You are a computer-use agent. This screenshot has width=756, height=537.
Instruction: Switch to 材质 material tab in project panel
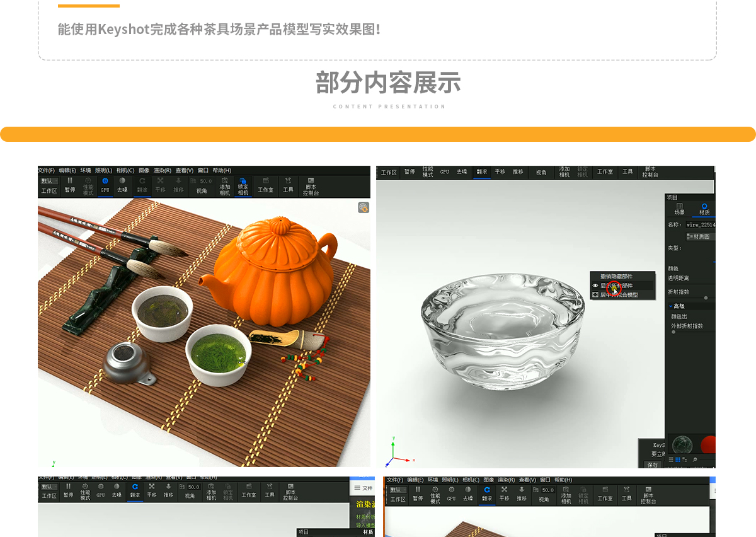tap(704, 209)
